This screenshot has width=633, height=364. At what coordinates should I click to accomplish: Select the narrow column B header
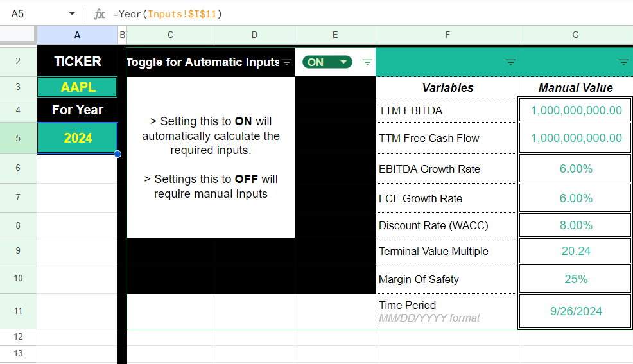click(x=122, y=35)
